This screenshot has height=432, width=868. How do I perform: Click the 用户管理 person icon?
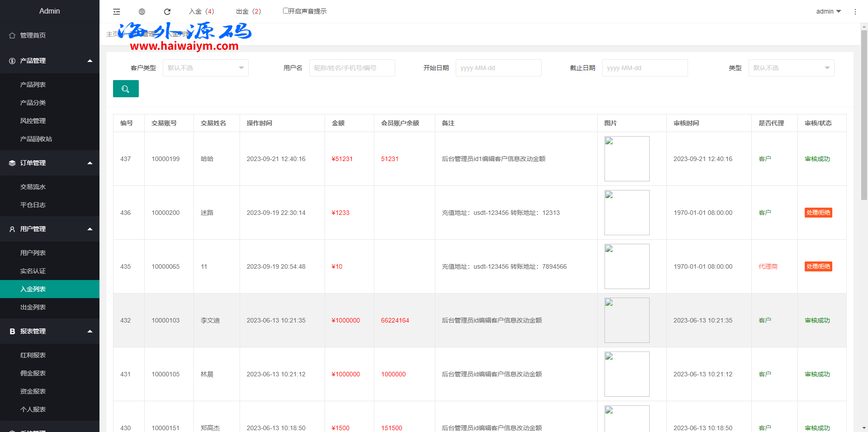click(x=12, y=229)
